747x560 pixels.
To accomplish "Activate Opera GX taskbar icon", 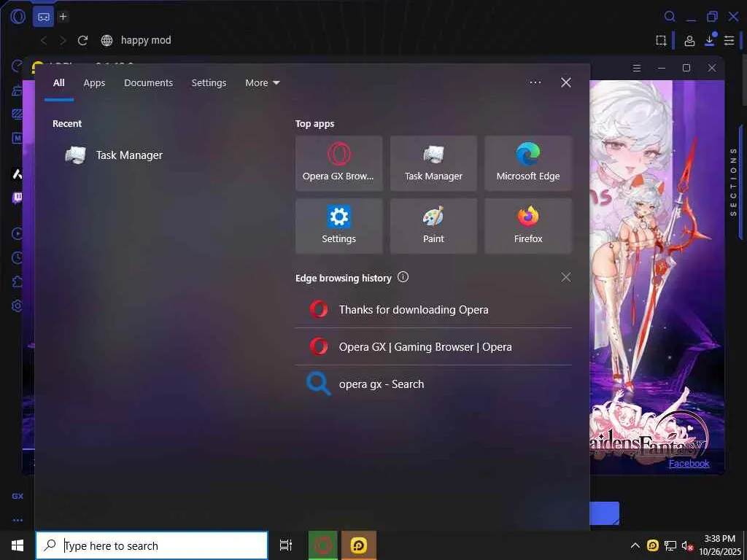I will point(323,545).
